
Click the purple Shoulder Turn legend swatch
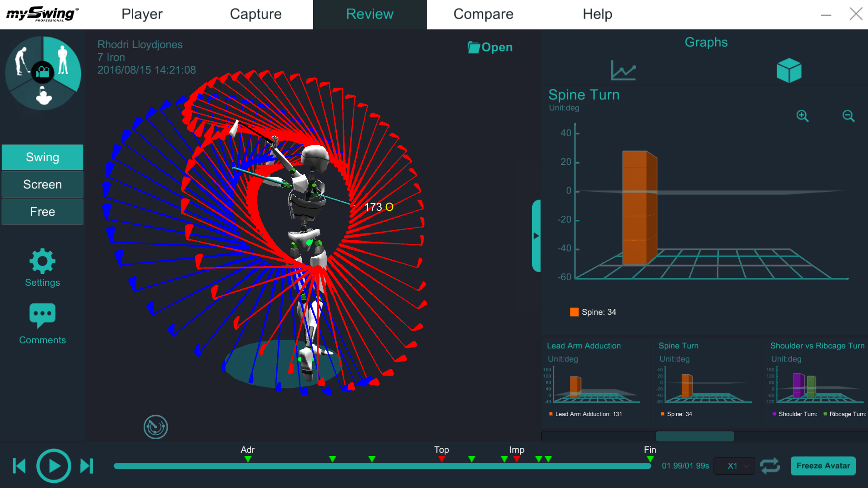pos(774,414)
